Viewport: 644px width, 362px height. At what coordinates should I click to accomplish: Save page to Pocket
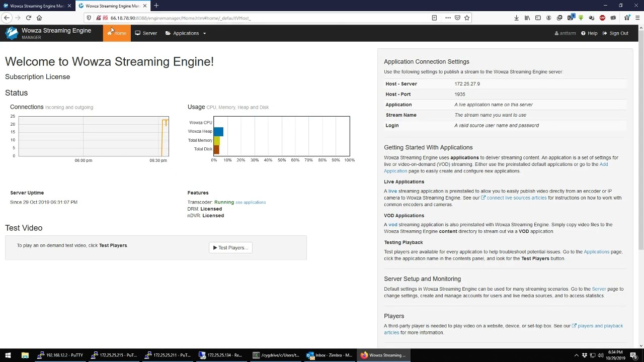click(457, 18)
